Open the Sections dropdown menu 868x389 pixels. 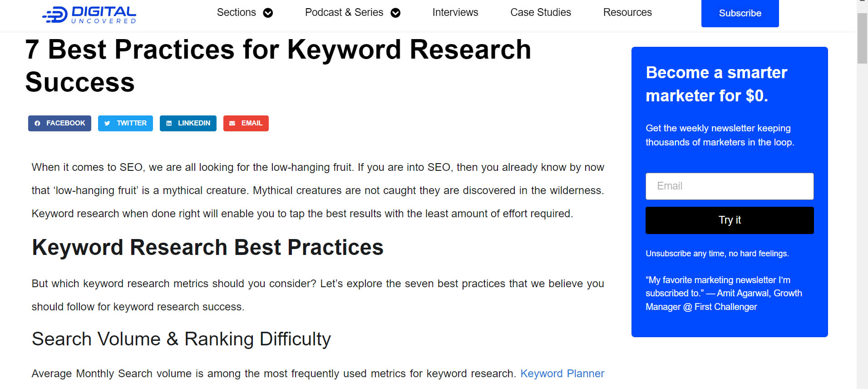tap(237, 13)
